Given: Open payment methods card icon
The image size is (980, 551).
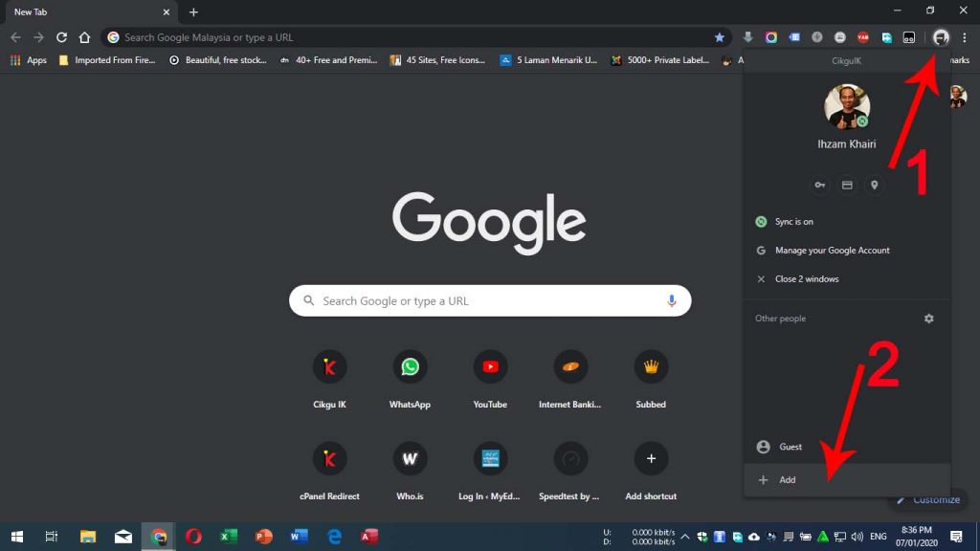Looking at the screenshot, I should pyautogui.click(x=847, y=185).
